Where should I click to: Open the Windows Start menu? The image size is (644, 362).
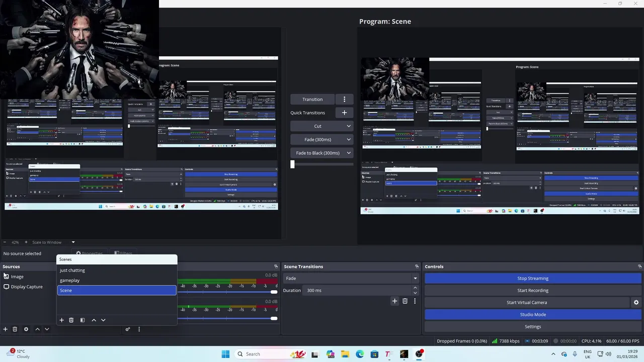coord(225,354)
